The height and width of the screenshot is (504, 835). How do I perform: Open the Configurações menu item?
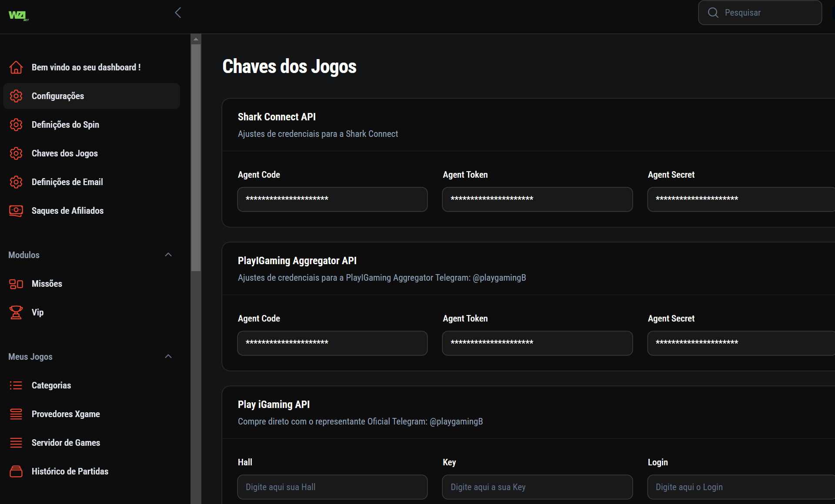coord(91,96)
